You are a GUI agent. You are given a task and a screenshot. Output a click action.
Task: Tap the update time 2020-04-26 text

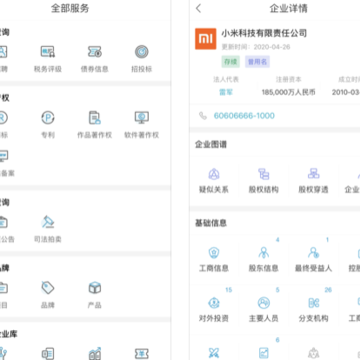pyautogui.click(x=256, y=47)
